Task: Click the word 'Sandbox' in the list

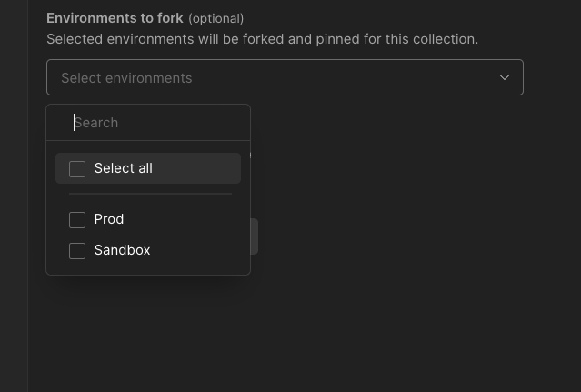Action: pos(122,250)
